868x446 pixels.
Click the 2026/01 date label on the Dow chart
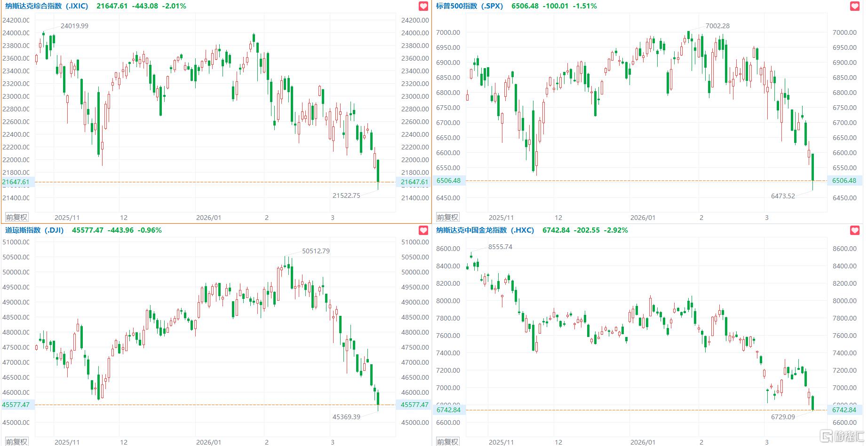(208, 442)
